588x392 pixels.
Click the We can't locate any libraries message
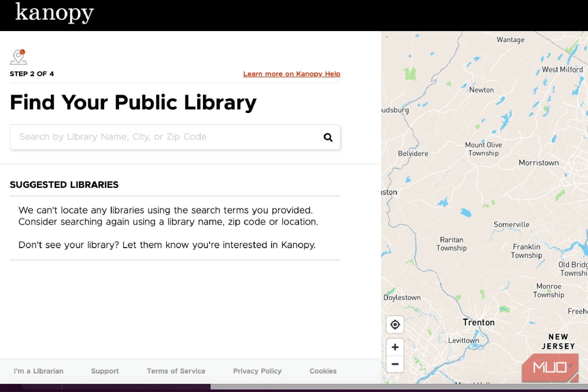[x=168, y=216]
